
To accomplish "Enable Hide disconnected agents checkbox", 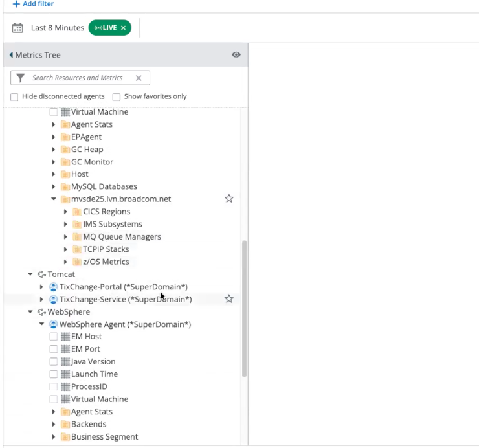I will coord(14,97).
